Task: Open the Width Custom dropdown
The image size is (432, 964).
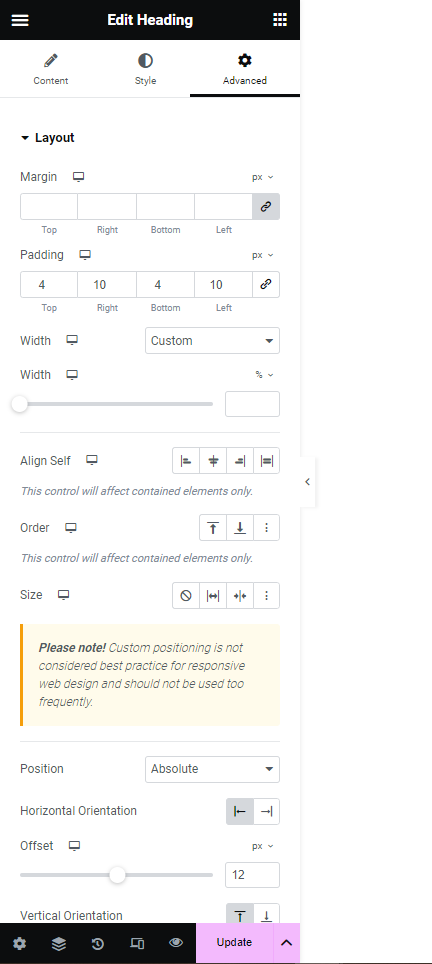Action: click(213, 341)
